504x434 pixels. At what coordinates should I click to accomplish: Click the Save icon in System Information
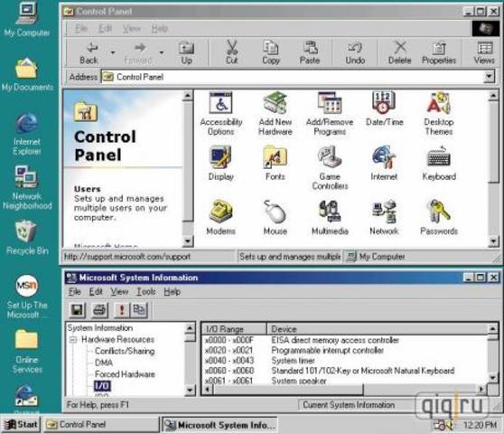tap(78, 310)
